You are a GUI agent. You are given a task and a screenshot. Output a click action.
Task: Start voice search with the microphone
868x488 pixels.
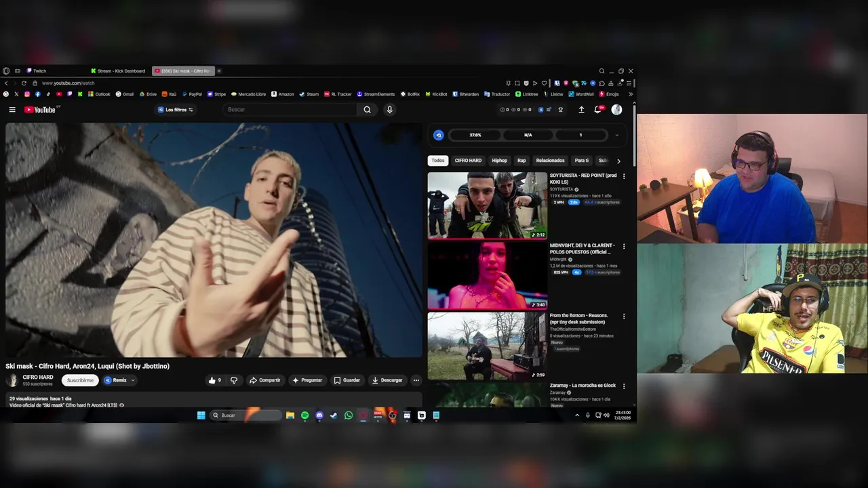coord(389,110)
